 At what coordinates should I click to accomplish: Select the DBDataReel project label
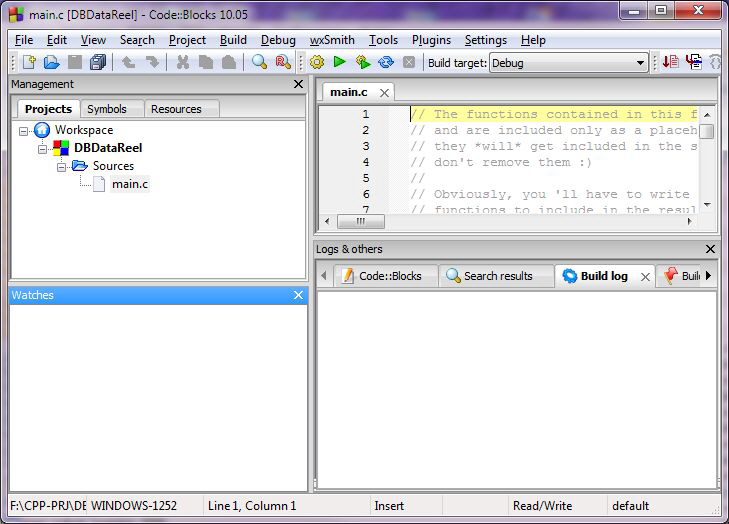pyautogui.click(x=108, y=148)
